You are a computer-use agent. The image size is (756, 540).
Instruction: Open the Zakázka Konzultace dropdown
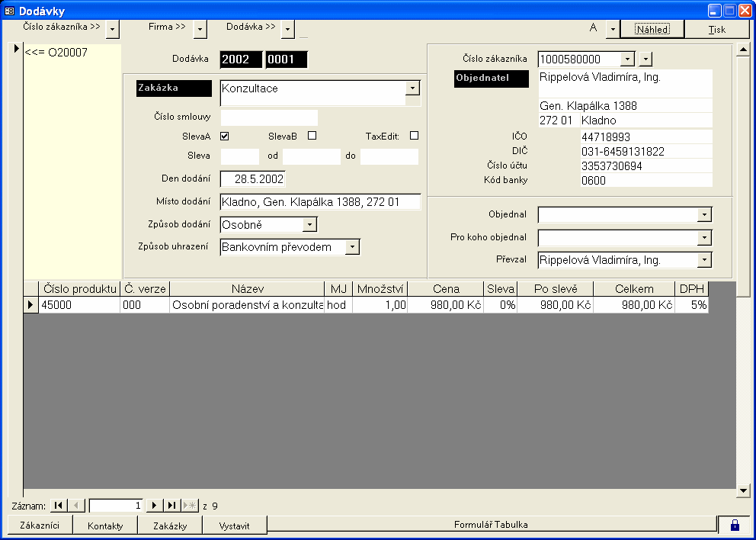point(412,88)
